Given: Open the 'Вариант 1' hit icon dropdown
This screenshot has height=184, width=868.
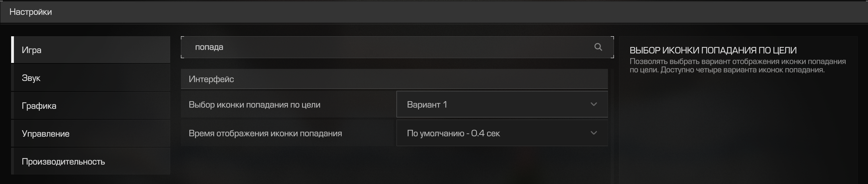Looking at the screenshot, I should pos(502,104).
